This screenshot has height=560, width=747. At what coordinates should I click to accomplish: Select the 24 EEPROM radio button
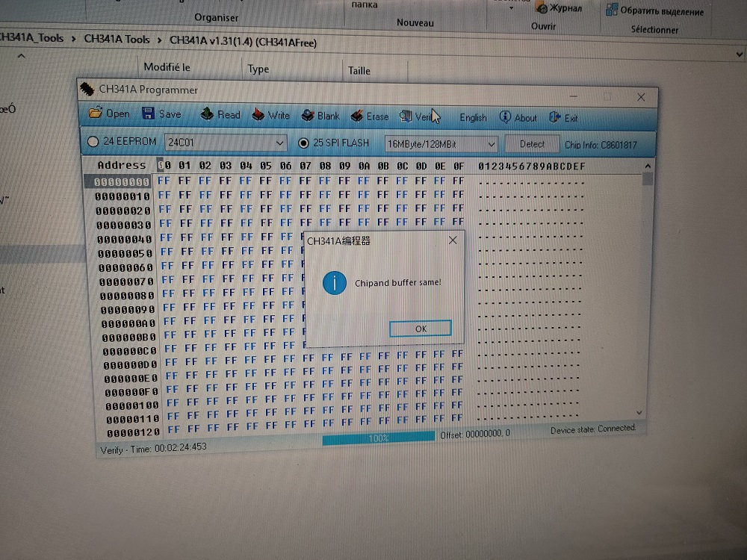pos(93,141)
